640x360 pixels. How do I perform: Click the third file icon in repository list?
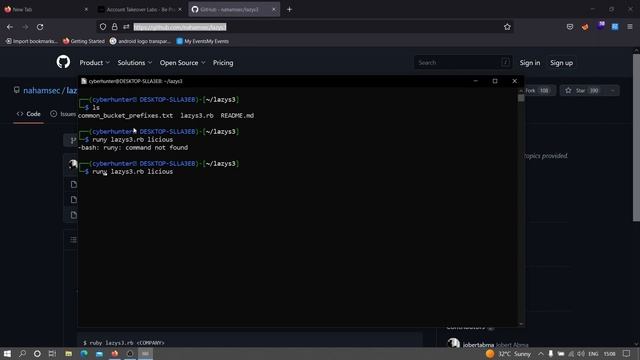(x=73, y=215)
